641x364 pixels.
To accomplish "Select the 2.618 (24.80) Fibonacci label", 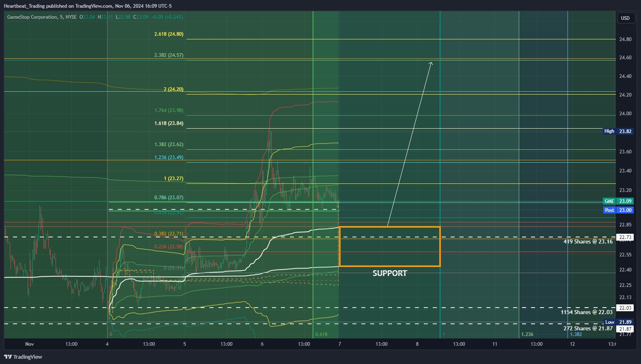I will coord(169,34).
